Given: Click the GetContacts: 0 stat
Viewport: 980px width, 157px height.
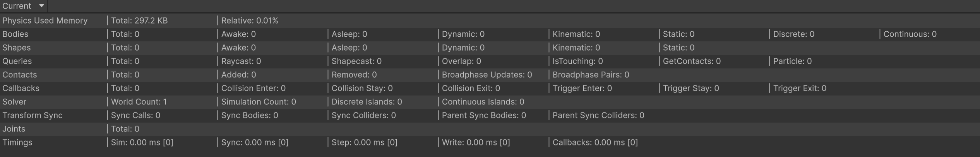Looking at the screenshot, I should coord(692,61).
